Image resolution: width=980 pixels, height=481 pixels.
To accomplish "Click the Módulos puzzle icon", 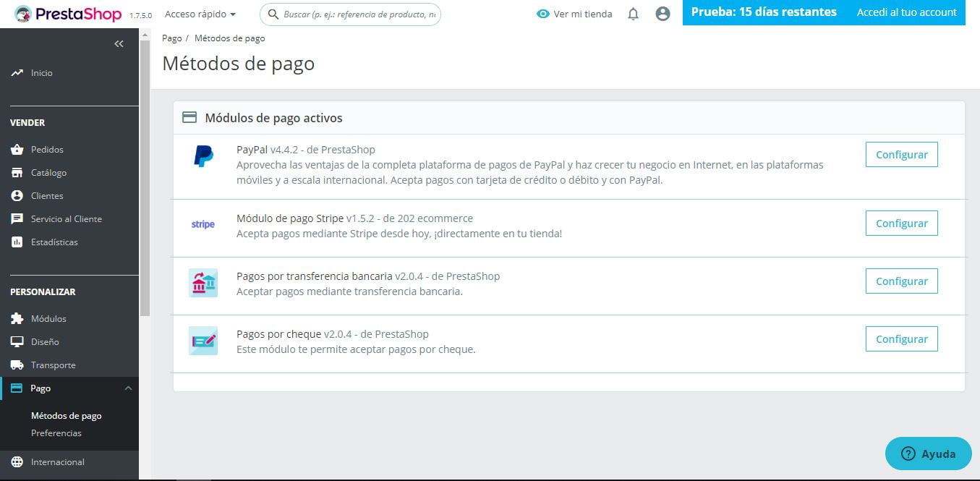I will 18,318.
